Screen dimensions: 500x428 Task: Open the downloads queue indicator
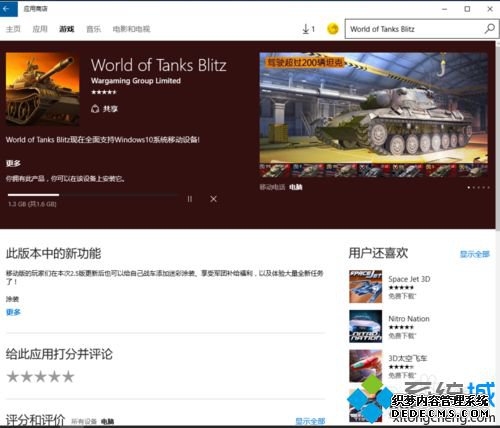308,29
